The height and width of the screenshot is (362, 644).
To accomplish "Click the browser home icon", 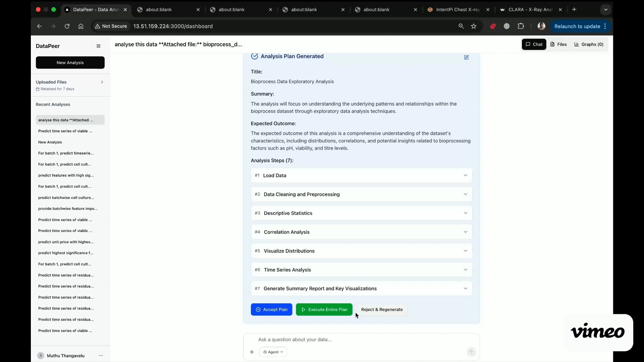I will [81, 26].
